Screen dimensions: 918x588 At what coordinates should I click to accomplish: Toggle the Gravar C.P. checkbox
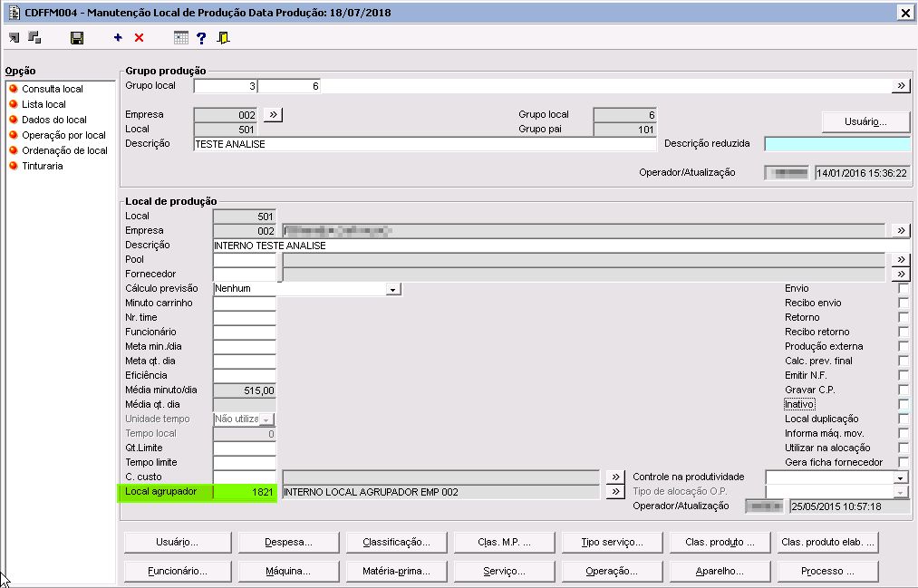click(x=904, y=390)
